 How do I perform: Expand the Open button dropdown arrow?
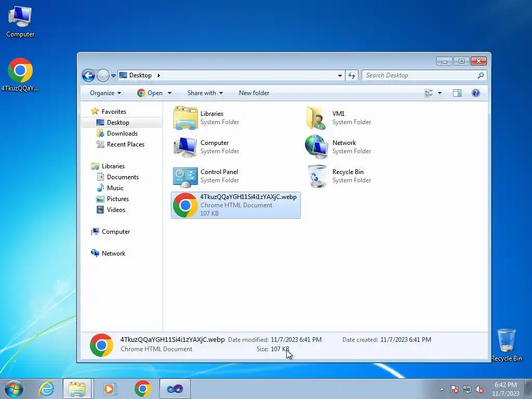[x=170, y=93]
